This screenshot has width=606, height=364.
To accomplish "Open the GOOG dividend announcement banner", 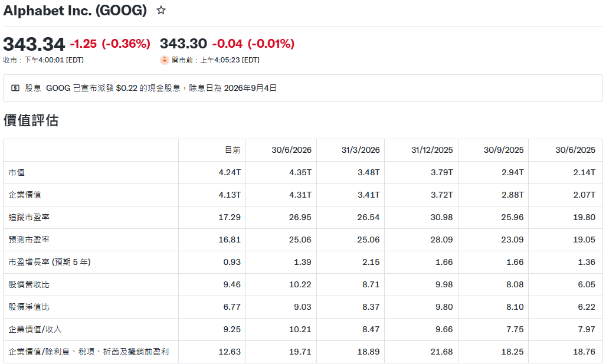I will click(x=303, y=88).
